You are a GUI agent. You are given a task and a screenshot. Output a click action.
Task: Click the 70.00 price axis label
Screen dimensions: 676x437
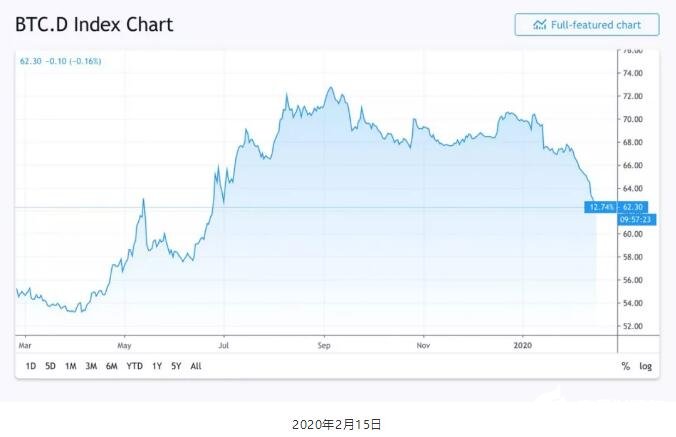(632, 119)
